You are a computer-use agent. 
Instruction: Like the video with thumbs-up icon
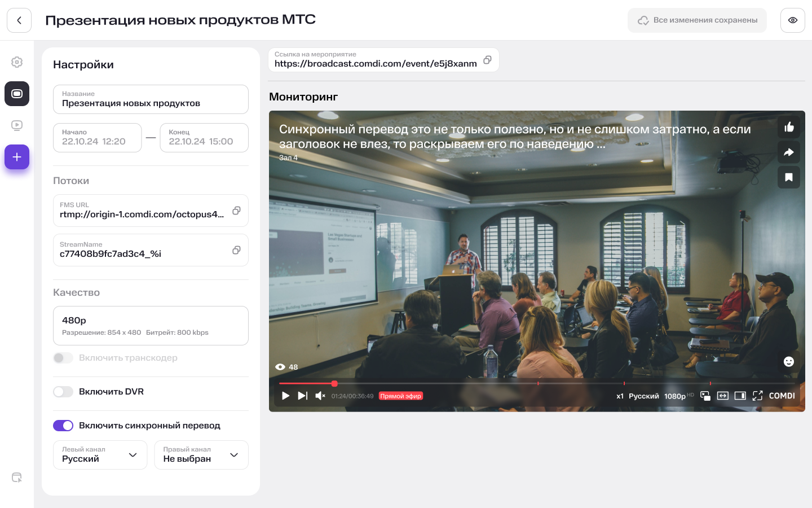point(789,127)
